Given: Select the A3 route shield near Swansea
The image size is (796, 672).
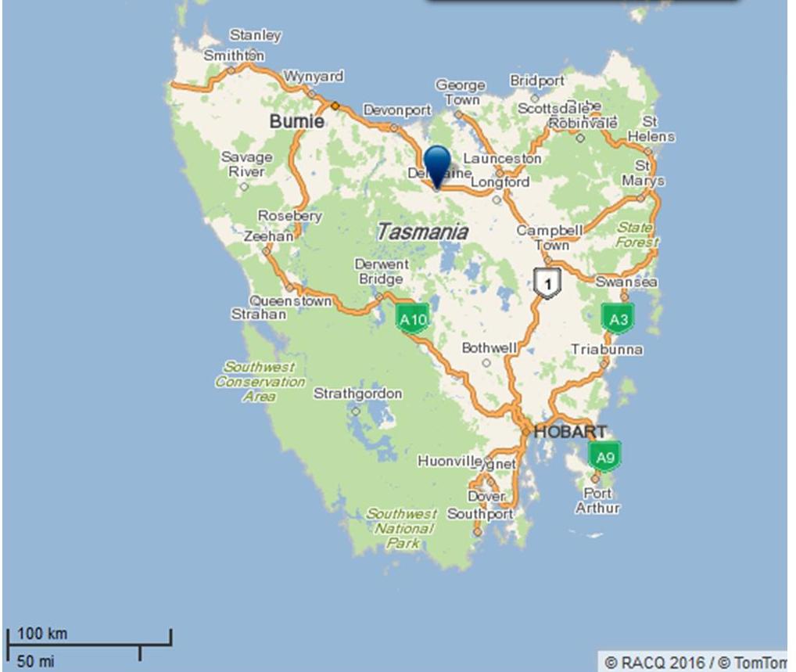Looking at the screenshot, I should pyautogui.click(x=618, y=319).
